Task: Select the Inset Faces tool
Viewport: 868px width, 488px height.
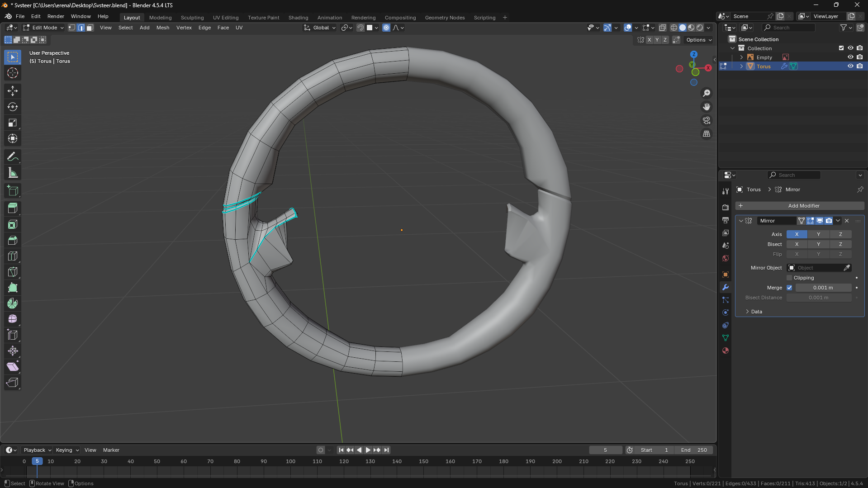Action: click(13, 224)
